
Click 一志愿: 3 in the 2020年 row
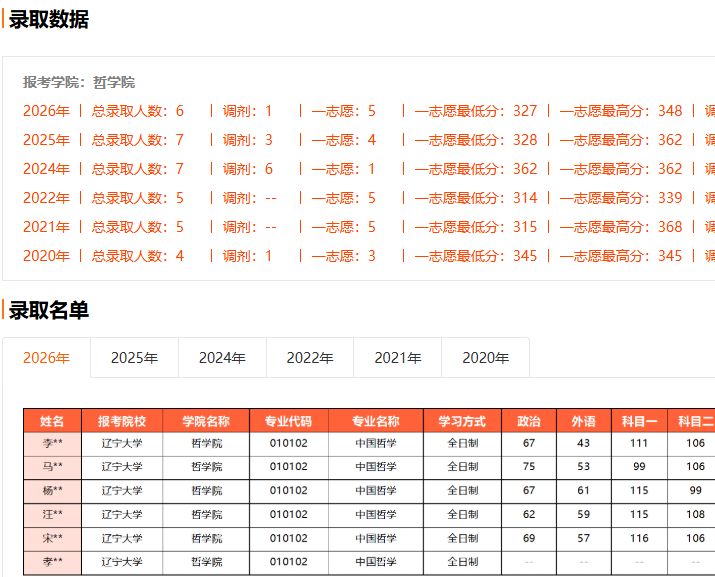[344, 256]
